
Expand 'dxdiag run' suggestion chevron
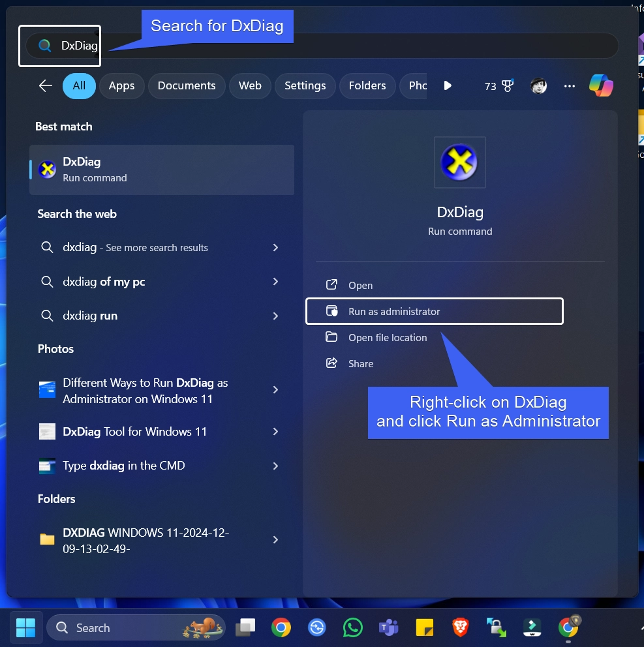[x=275, y=316]
